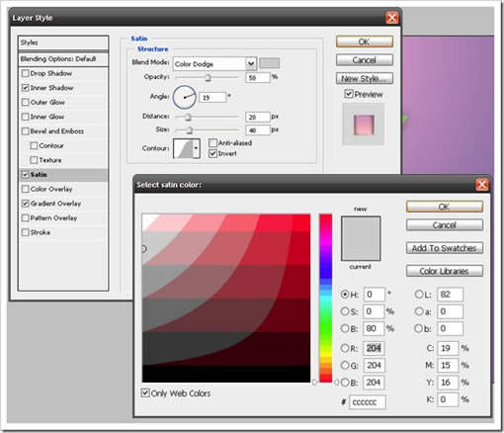Click the satin color swatch beside Blend Mode

point(269,63)
